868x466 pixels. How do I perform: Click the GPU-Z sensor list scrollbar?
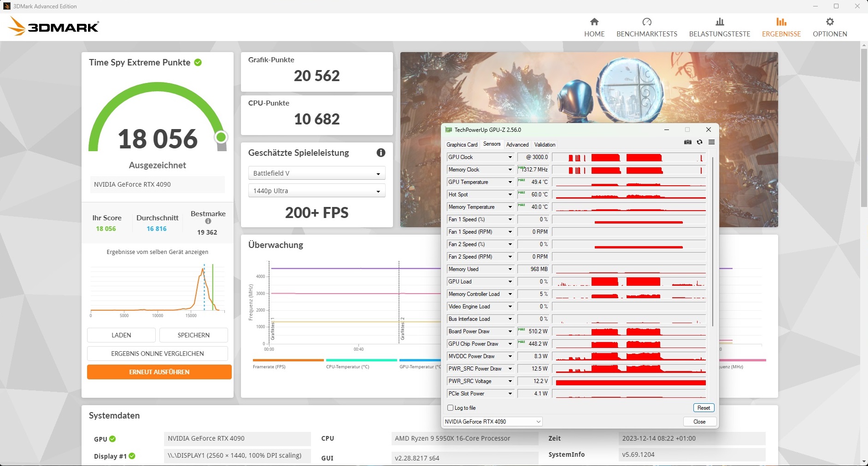713,242
